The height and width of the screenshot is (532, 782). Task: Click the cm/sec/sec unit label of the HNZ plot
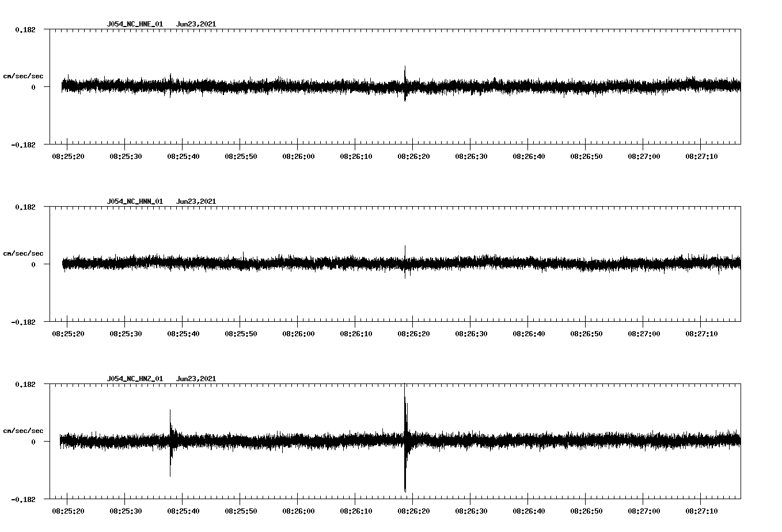click(23, 431)
